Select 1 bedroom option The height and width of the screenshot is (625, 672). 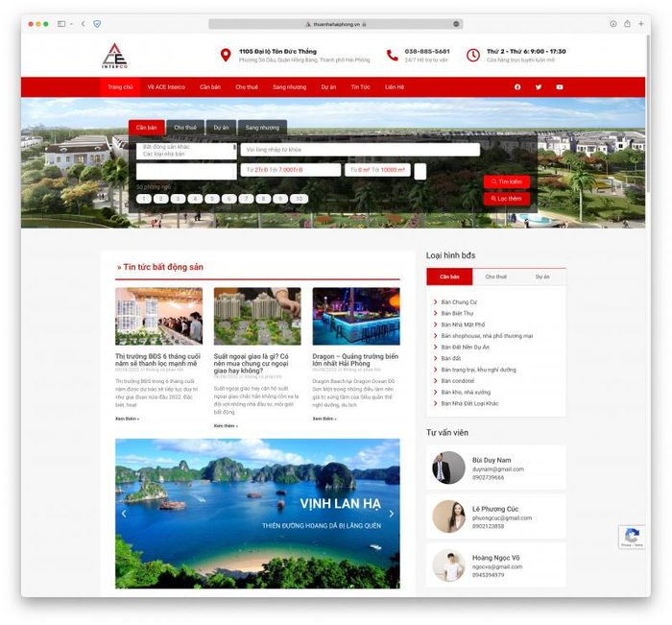144,199
